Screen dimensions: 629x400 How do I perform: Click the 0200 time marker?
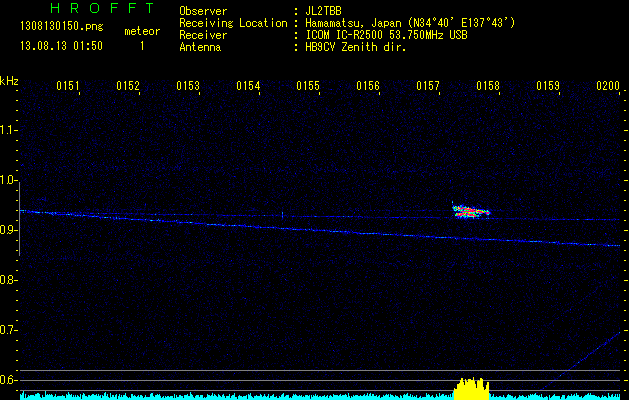point(608,87)
